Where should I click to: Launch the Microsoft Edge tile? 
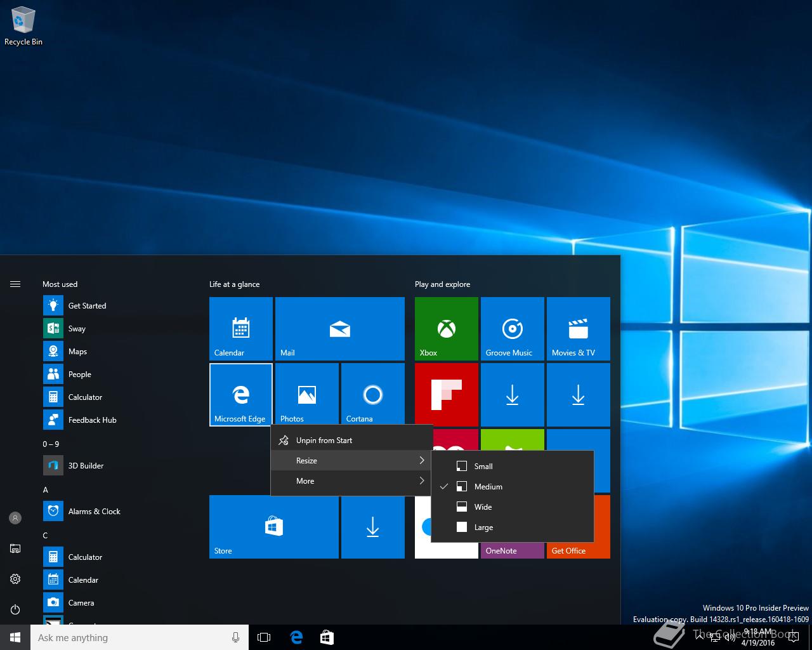(241, 395)
